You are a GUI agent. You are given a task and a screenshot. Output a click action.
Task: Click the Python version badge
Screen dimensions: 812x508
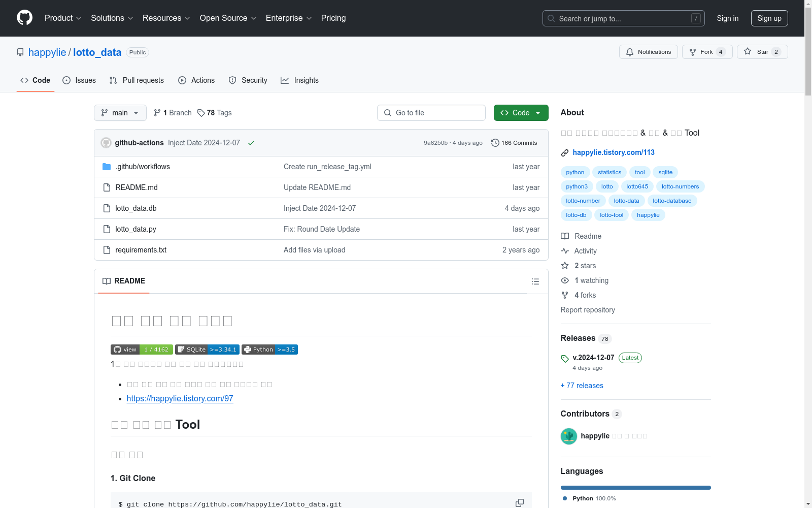(269, 350)
